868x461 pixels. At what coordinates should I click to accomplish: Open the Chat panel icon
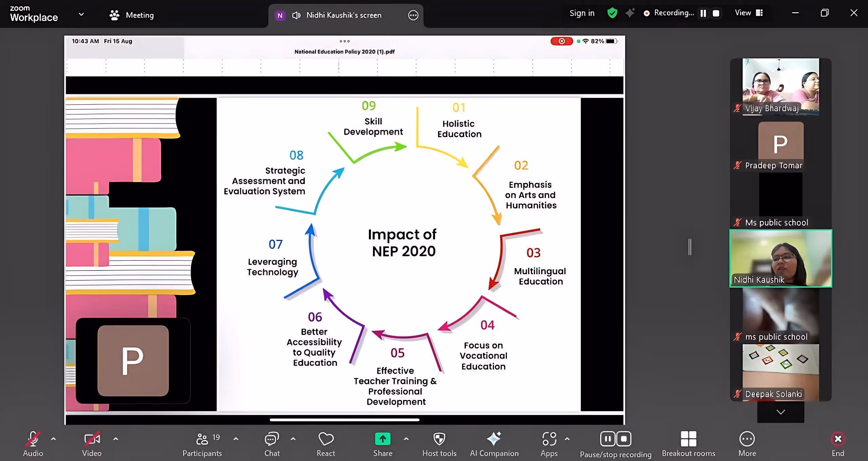point(272,439)
